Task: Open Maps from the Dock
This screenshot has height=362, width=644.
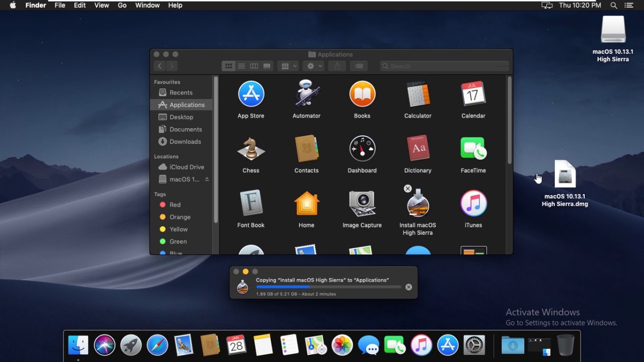Action: coord(316,345)
